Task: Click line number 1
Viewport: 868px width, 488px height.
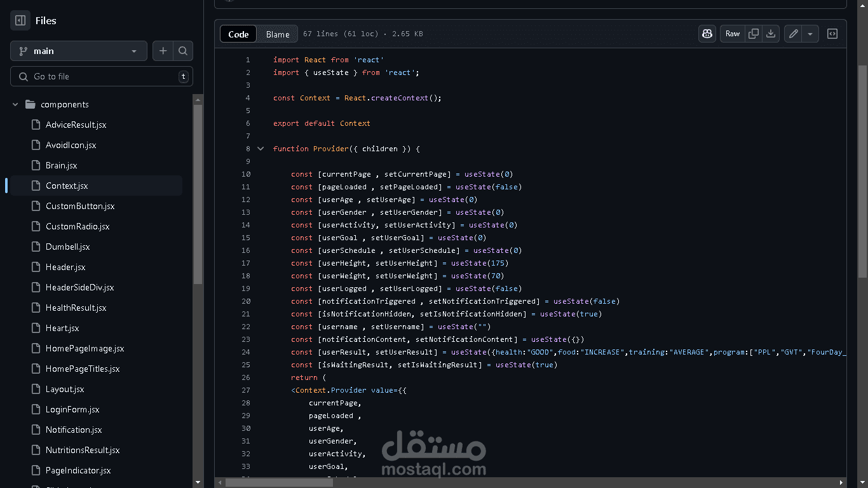Action: point(248,60)
